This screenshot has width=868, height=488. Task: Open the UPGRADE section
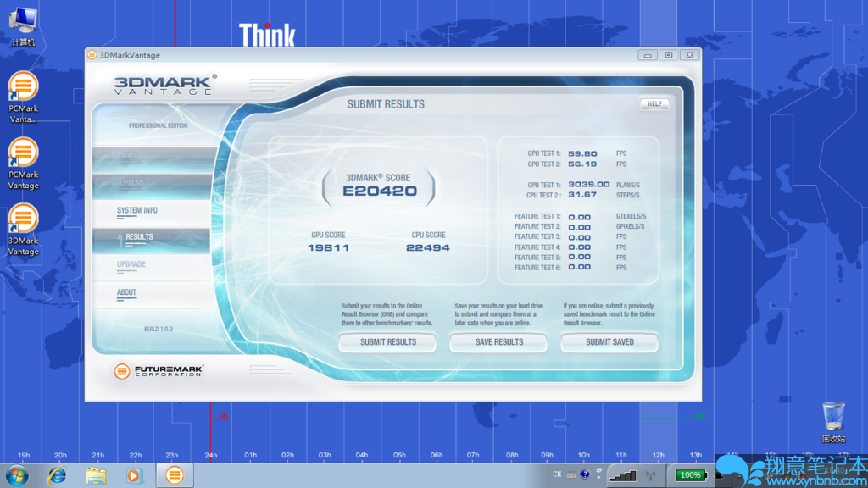pyautogui.click(x=151, y=267)
